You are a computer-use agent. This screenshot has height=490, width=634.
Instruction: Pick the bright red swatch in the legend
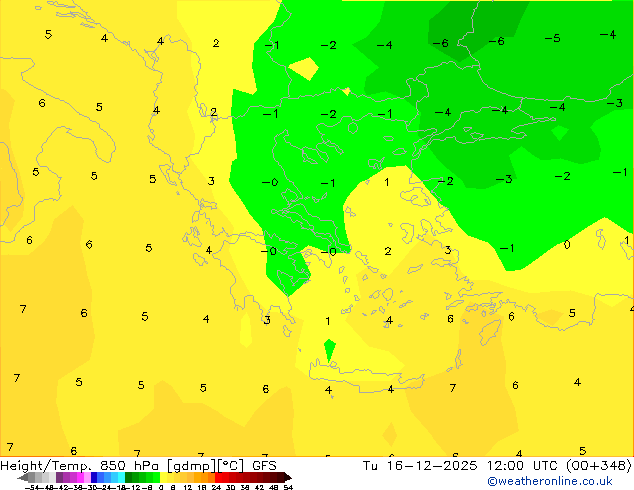pyautogui.click(x=218, y=477)
